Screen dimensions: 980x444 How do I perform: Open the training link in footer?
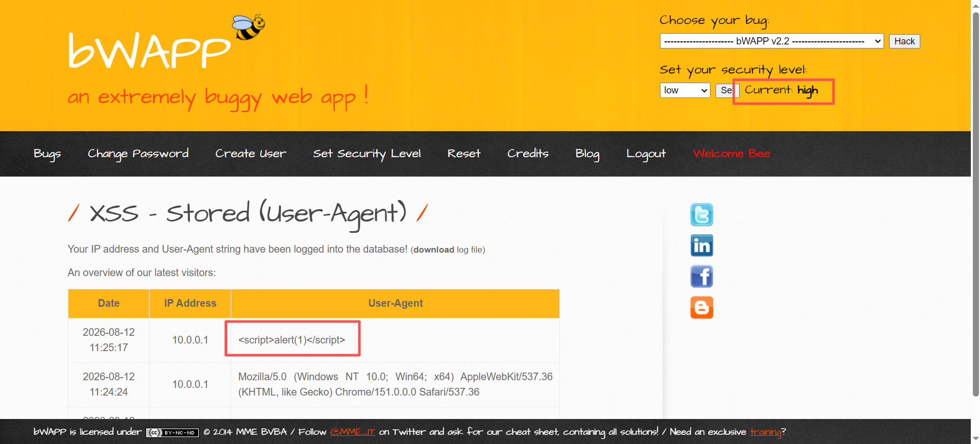tap(766, 432)
